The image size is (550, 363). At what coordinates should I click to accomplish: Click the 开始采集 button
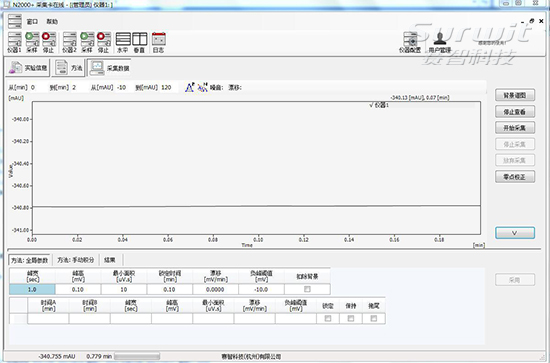click(x=515, y=128)
